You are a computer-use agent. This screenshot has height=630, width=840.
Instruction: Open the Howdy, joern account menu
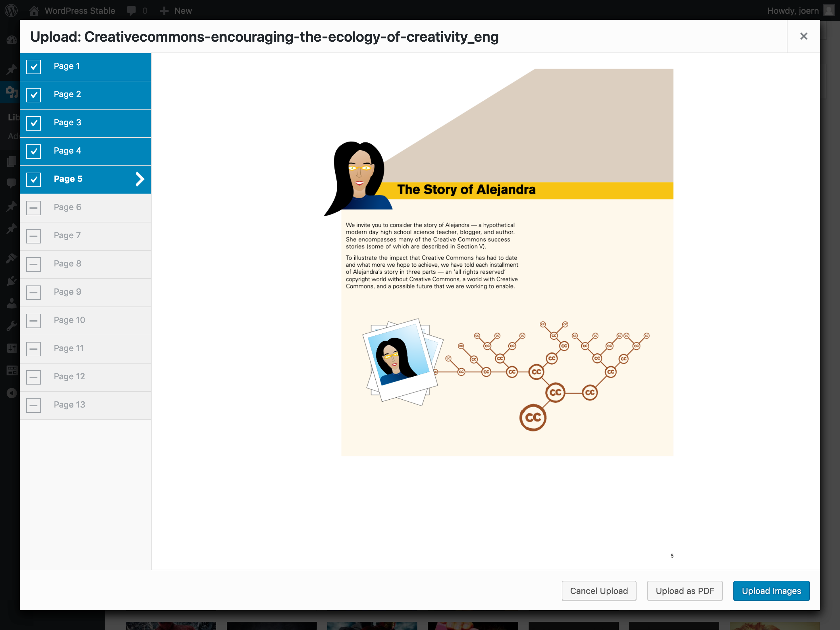tap(792, 10)
